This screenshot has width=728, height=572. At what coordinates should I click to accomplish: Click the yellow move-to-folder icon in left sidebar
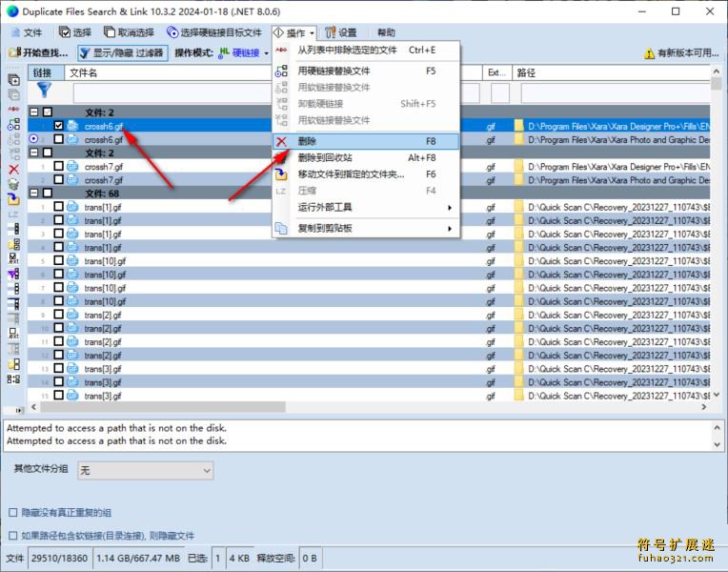pyautogui.click(x=14, y=199)
